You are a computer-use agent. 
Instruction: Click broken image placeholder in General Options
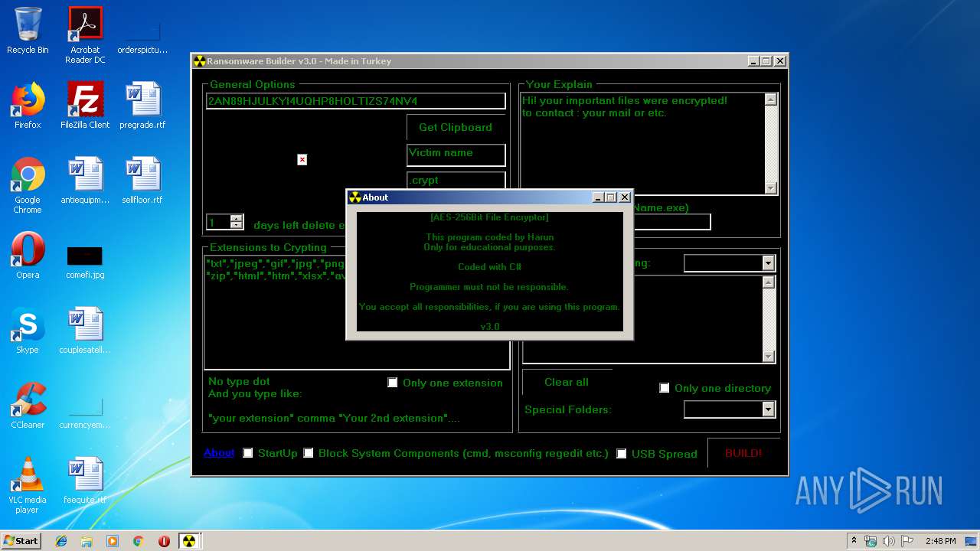pyautogui.click(x=302, y=159)
